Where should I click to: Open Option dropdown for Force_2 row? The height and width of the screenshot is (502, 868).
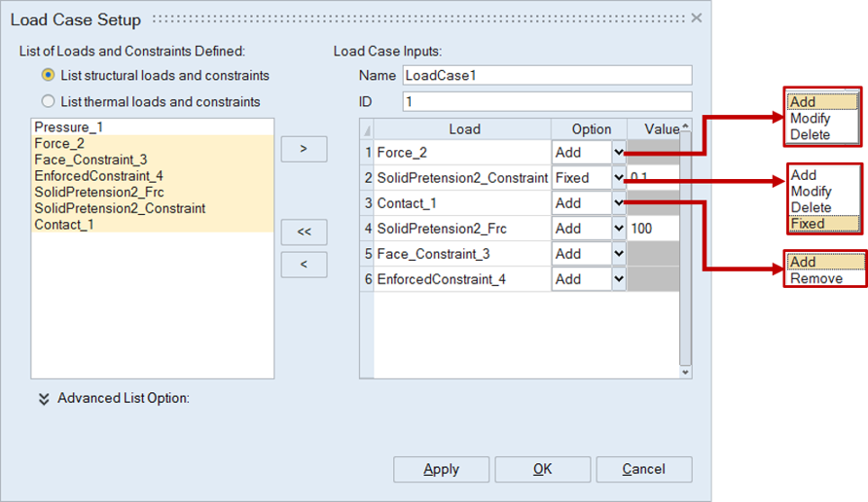tap(618, 153)
